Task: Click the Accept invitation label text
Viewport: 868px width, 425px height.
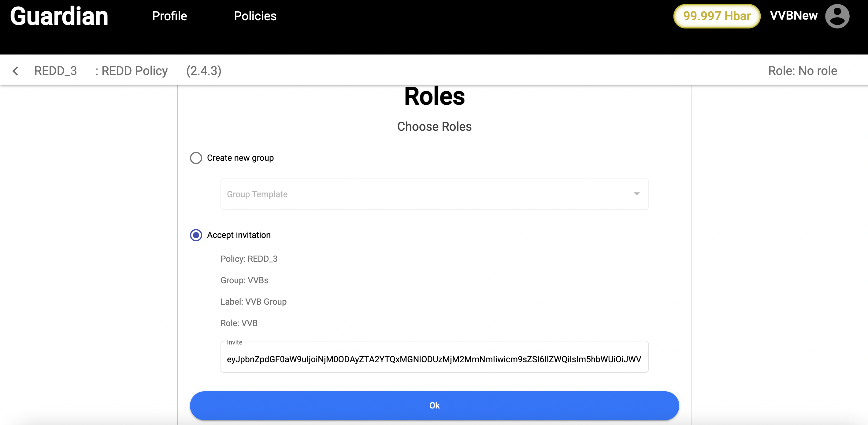Action: tap(239, 235)
